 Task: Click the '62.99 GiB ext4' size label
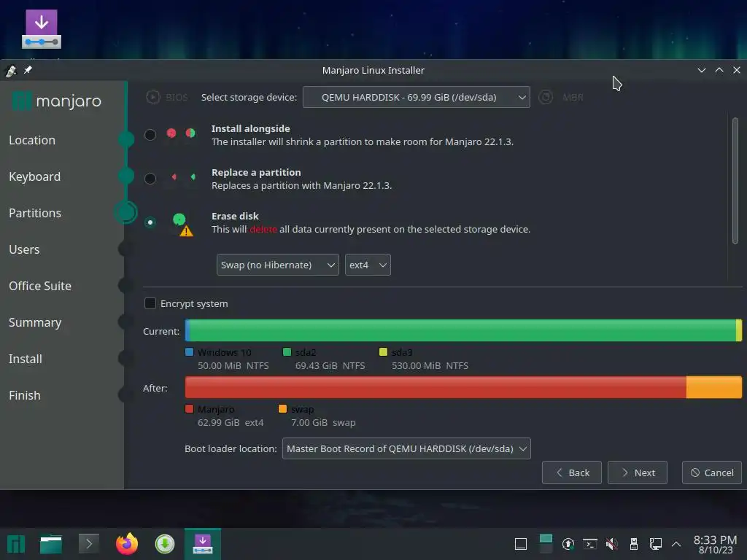point(231,422)
